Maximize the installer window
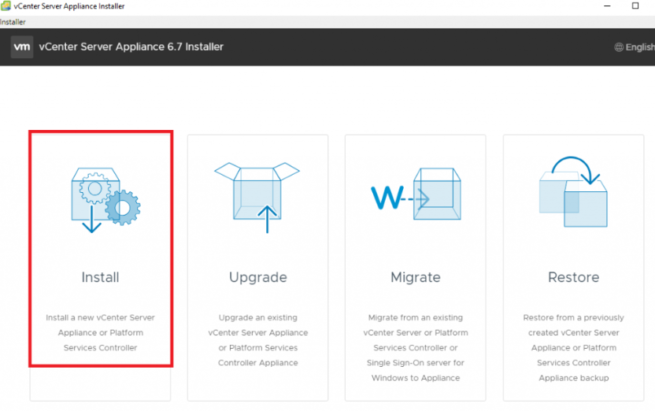655x411 pixels. (x=635, y=6)
